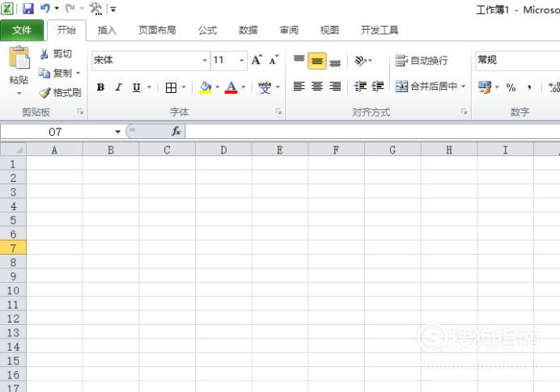This screenshot has width=560, height=392.
Task: Decrease indent of cell content
Action: pyautogui.click(x=360, y=86)
